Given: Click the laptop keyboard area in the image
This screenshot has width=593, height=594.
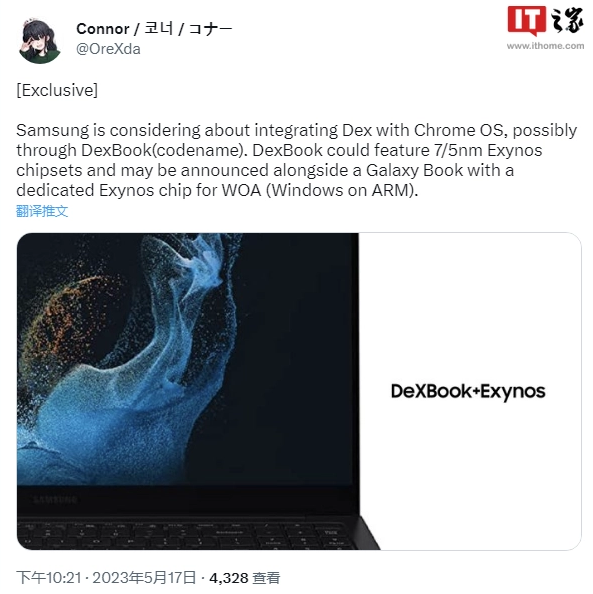Looking at the screenshot, I should 189,535.
